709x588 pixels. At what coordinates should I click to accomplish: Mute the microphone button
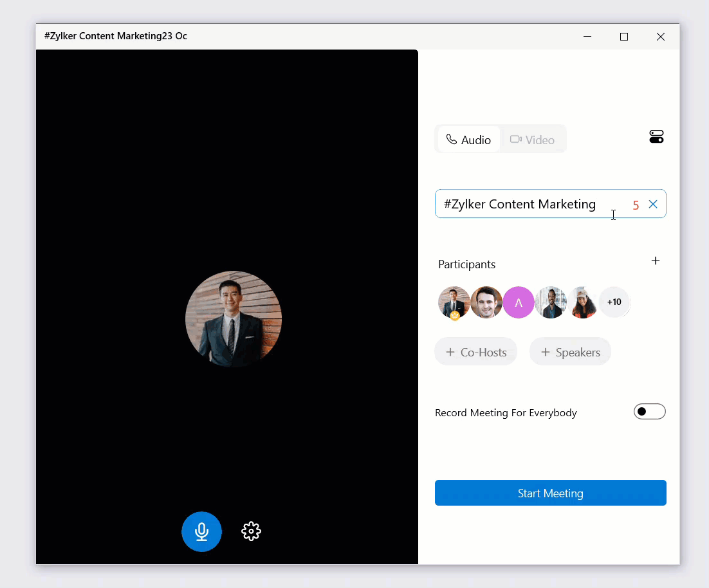pyautogui.click(x=201, y=531)
